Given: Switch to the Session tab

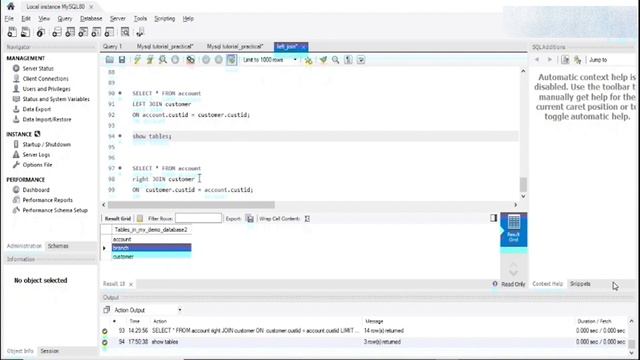Looking at the screenshot, I should click(x=50, y=351).
